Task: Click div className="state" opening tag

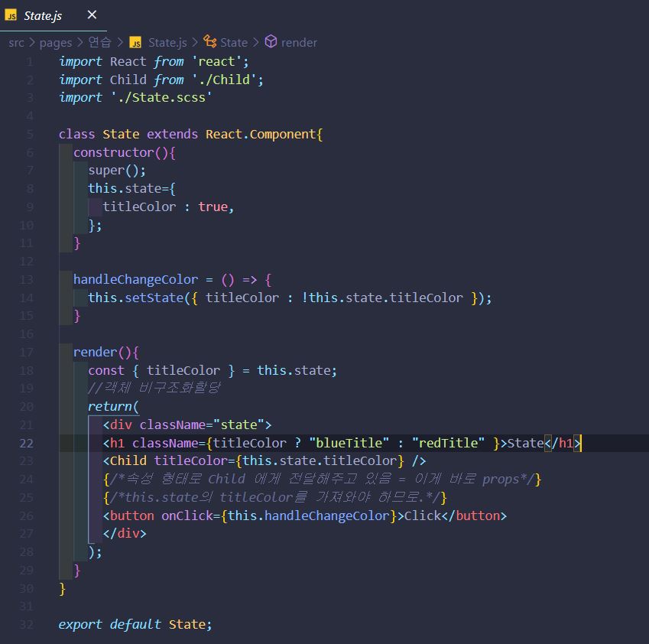Action: coord(187,425)
